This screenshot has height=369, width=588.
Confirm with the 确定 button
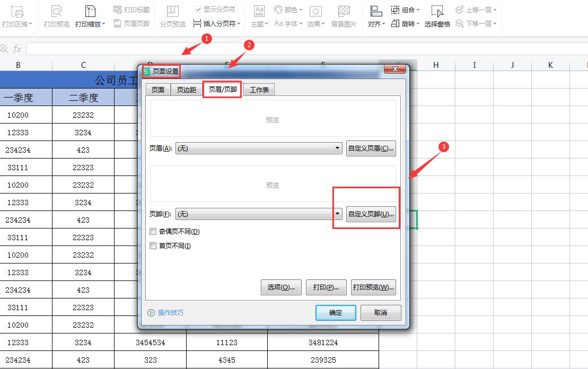coord(336,312)
